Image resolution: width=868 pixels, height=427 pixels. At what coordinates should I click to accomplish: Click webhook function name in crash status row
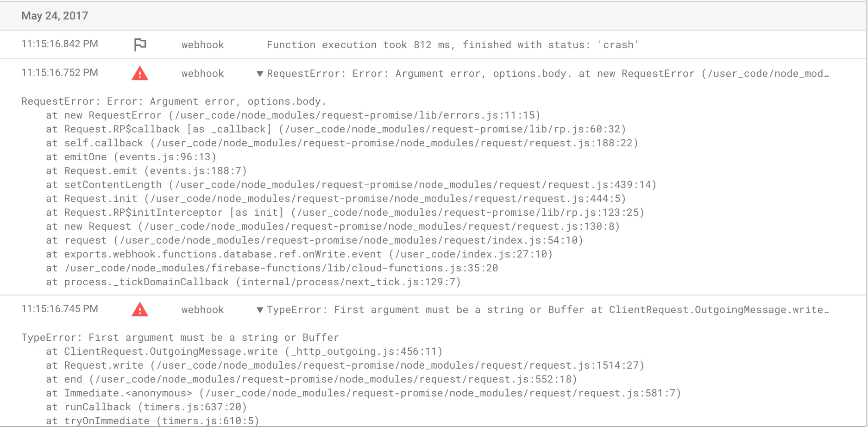(x=202, y=45)
